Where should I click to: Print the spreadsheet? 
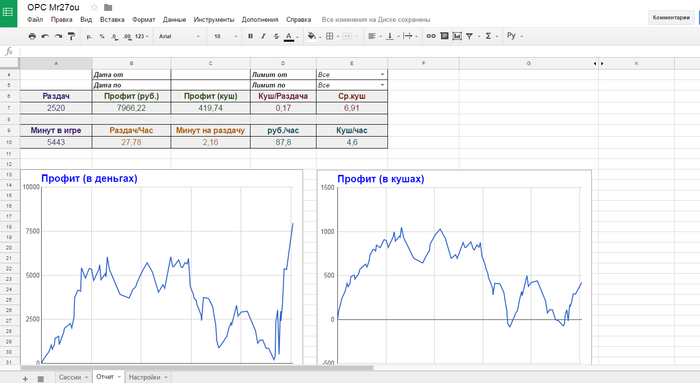point(32,36)
